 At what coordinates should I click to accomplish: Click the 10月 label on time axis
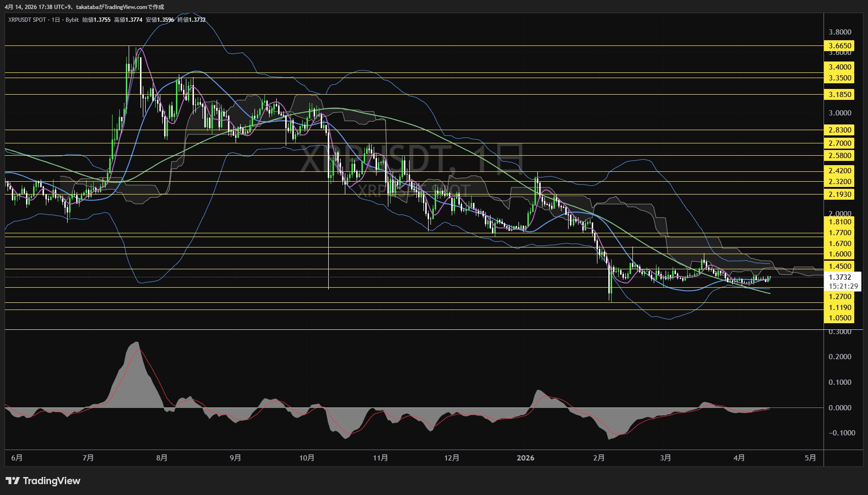(307, 458)
